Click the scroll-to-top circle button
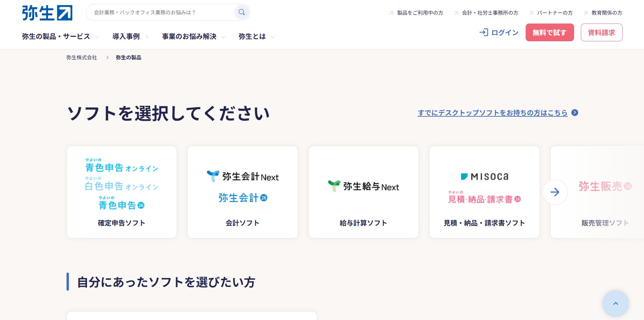Viewport: 644px width, 320px height. [615, 303]
